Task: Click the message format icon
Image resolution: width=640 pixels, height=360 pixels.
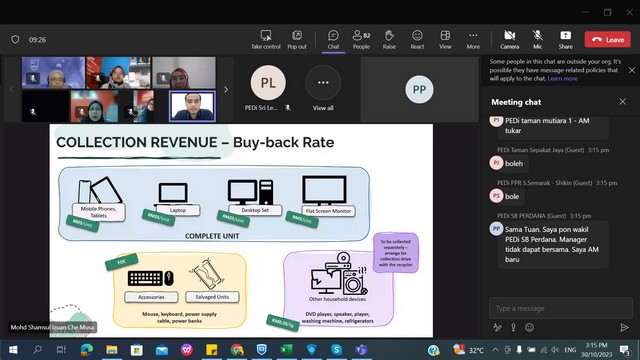Action: click(497, 327)
